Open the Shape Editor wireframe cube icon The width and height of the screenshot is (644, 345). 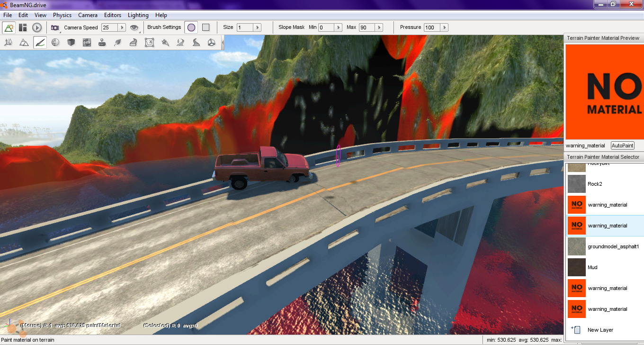click(212, 43)
